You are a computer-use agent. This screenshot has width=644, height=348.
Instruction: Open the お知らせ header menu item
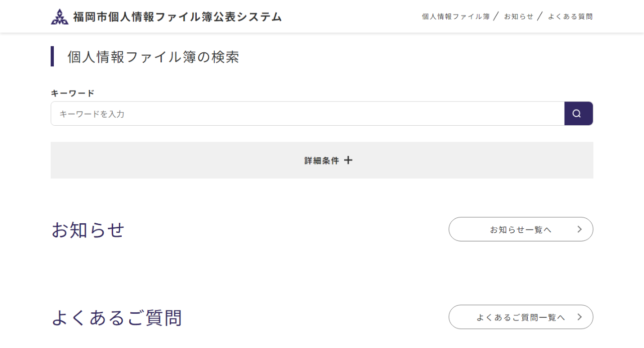519,17
